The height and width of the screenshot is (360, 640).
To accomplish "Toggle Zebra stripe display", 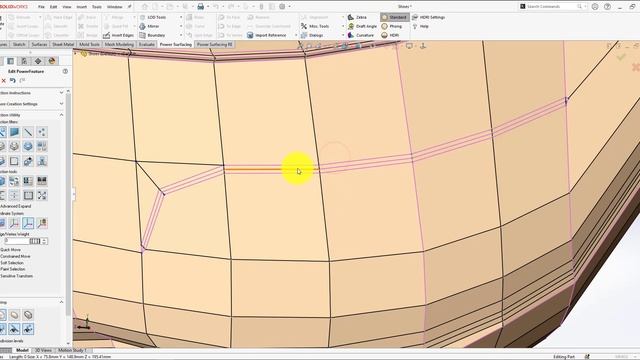I will pyautogui.click(x=357, y=18).
